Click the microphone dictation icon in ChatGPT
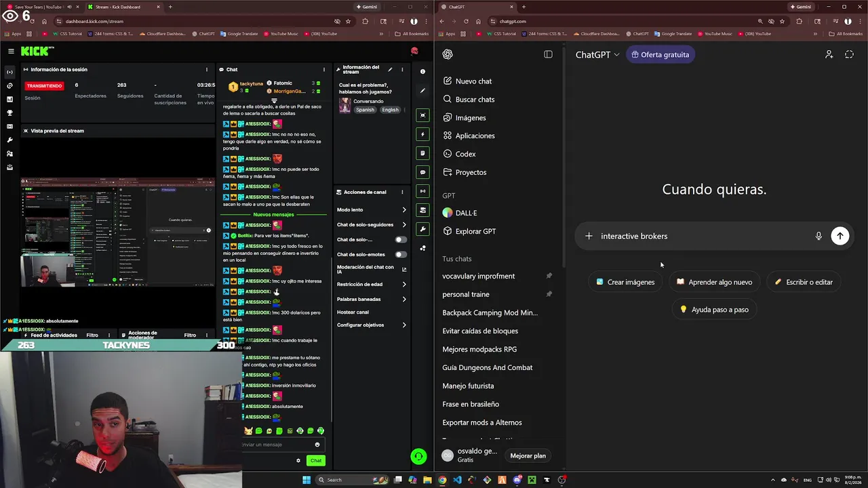Screen dimensions: 868x488 pyautogui.click(x=818, y=236)
